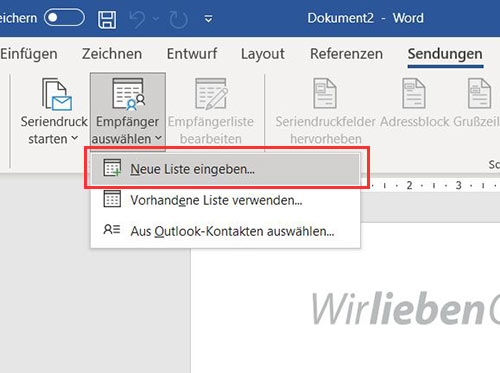Viewport: 500px width, 373px height.
Task: Click the Empfänger auswählen recipients icon
Action: [129, 94]
